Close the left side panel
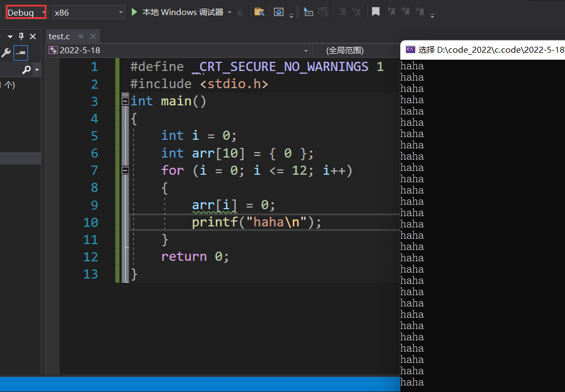Image resolution: width=565 pixels, height=392 pixels. pos(33,37)
